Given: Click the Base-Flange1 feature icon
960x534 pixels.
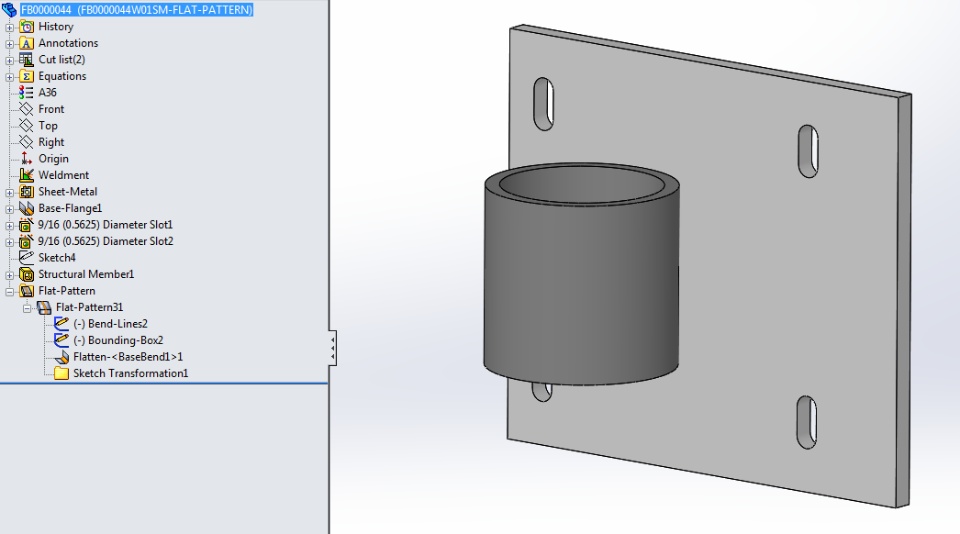Looking at the screenshot, I should [26, 208].
